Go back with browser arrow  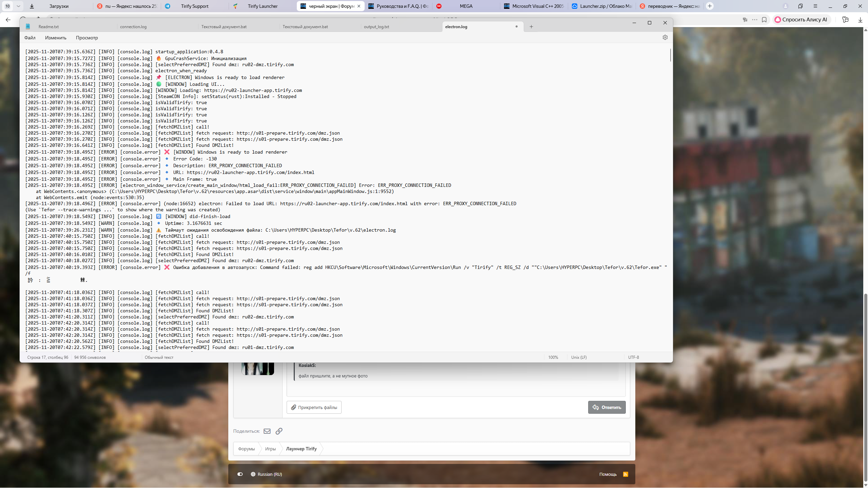tap(8, 20)
